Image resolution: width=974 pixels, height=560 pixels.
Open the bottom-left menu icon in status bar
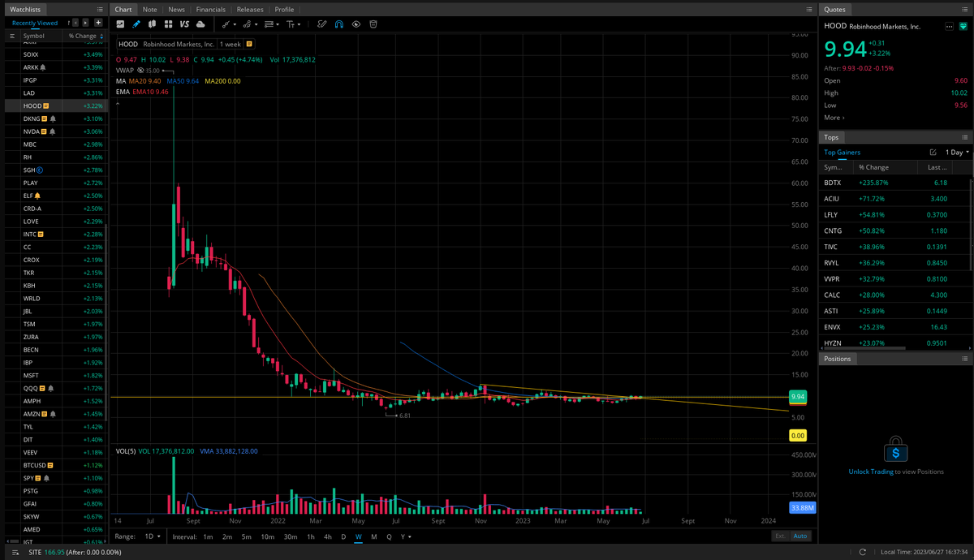coord(15,552)
